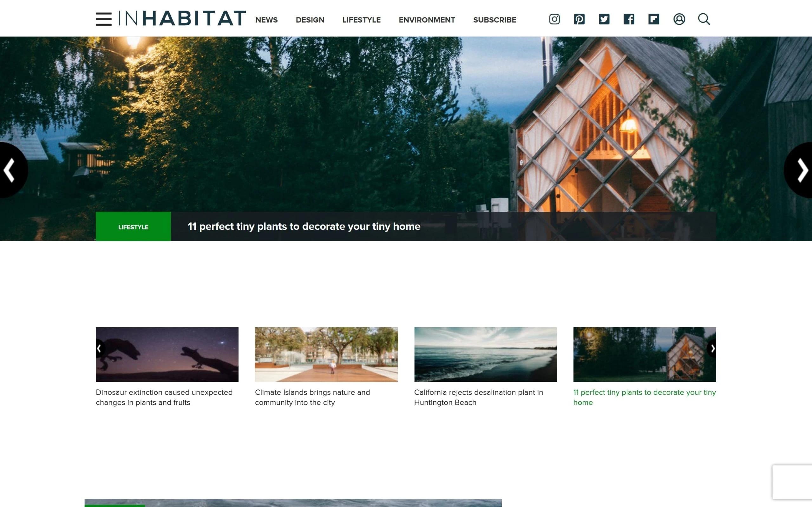The height and width of the screenshot is (507, 812).
Task: Open the search magnifier icon
Action: click(x=704, y=19)
